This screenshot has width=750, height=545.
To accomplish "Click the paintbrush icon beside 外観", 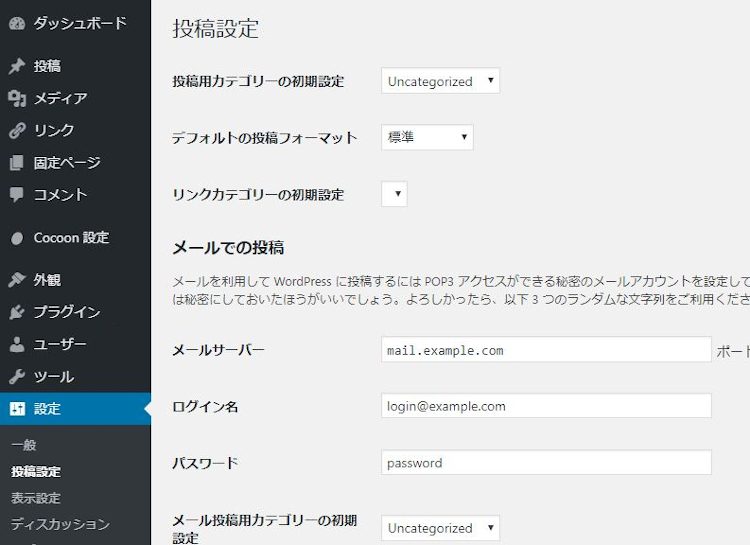I will click(17, 279).
